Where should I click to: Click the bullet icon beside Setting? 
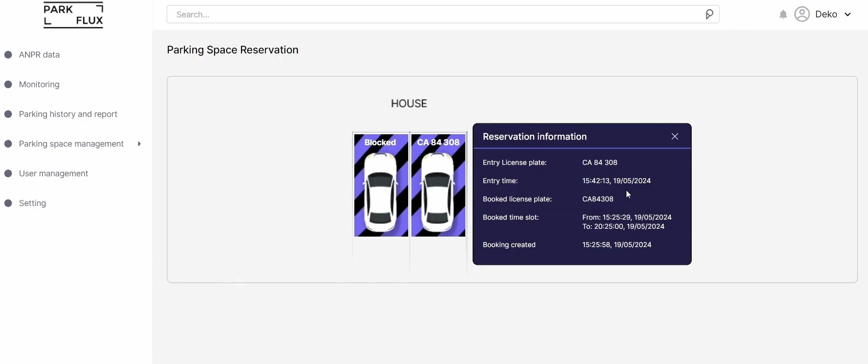8,203
